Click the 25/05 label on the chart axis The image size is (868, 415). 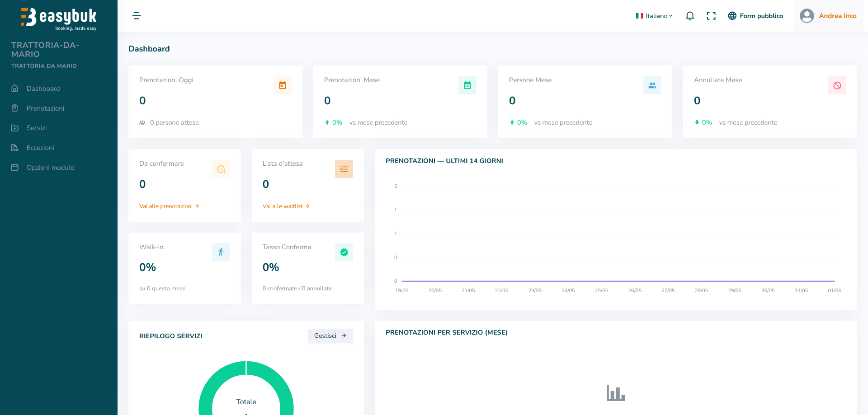[601, 290]
